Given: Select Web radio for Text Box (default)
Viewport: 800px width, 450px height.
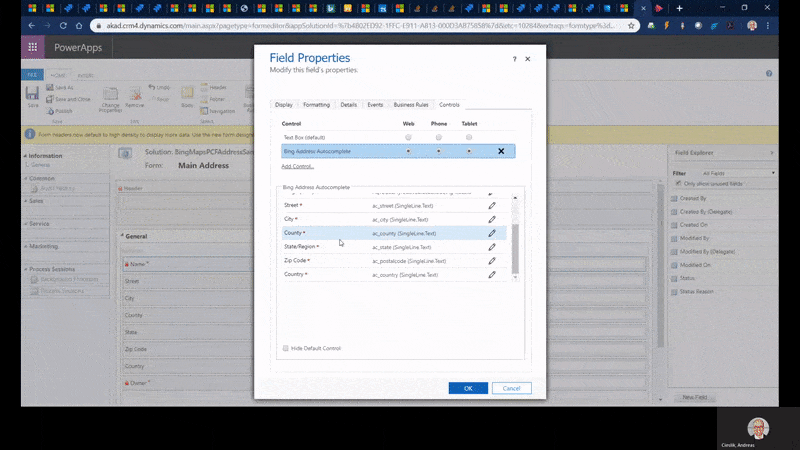Looking at the screenshot, I should pyautogui.click(x=408, y=137).
